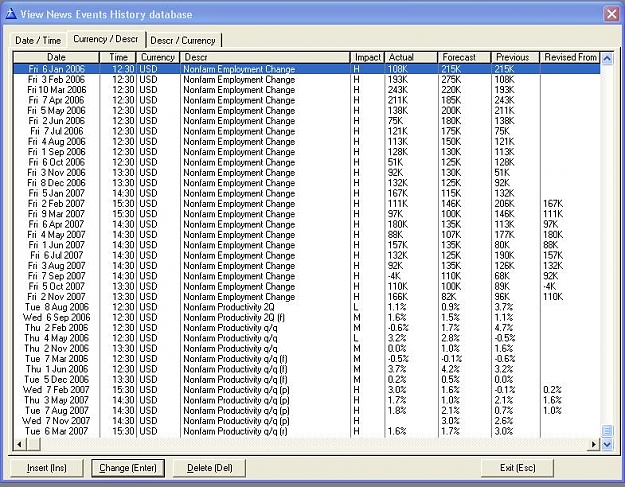Select the Fri 6 Jan 2006 row
The image size is (625, 487).
pos(307,69)
